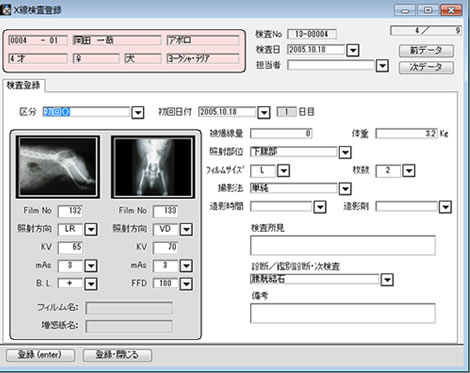Click the 区分 combo box field
The image size is (470, 373).
(86, 112)
